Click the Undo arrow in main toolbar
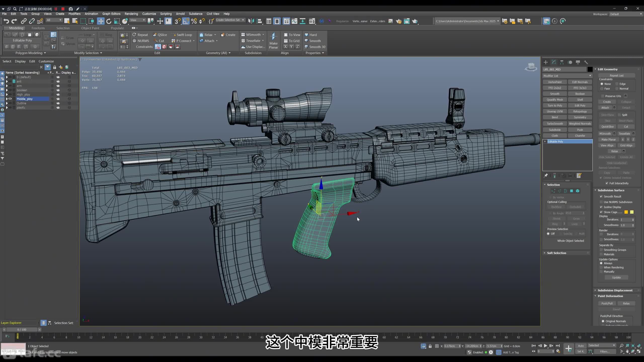The image size is (644, 362). (x=6, y=21)
